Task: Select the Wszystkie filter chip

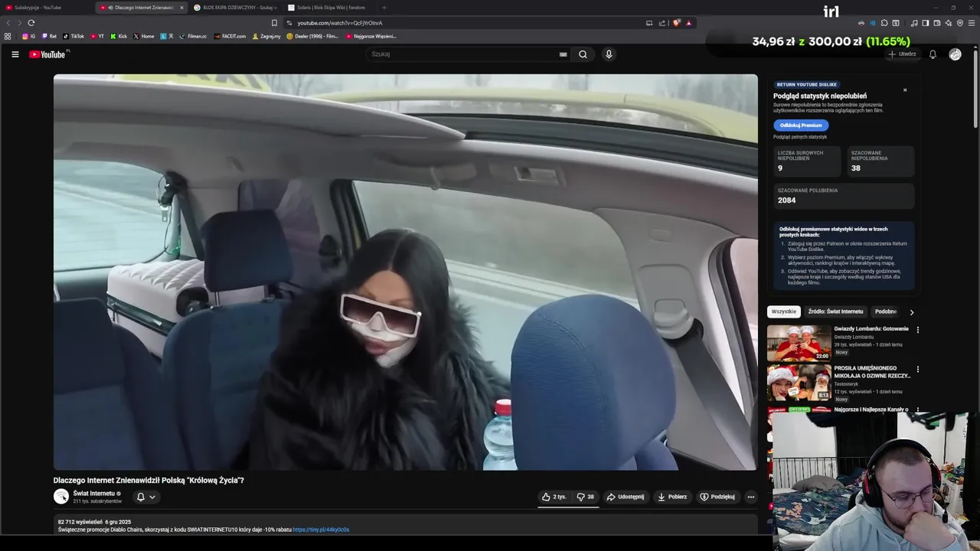Action: [x=784, y=311]
